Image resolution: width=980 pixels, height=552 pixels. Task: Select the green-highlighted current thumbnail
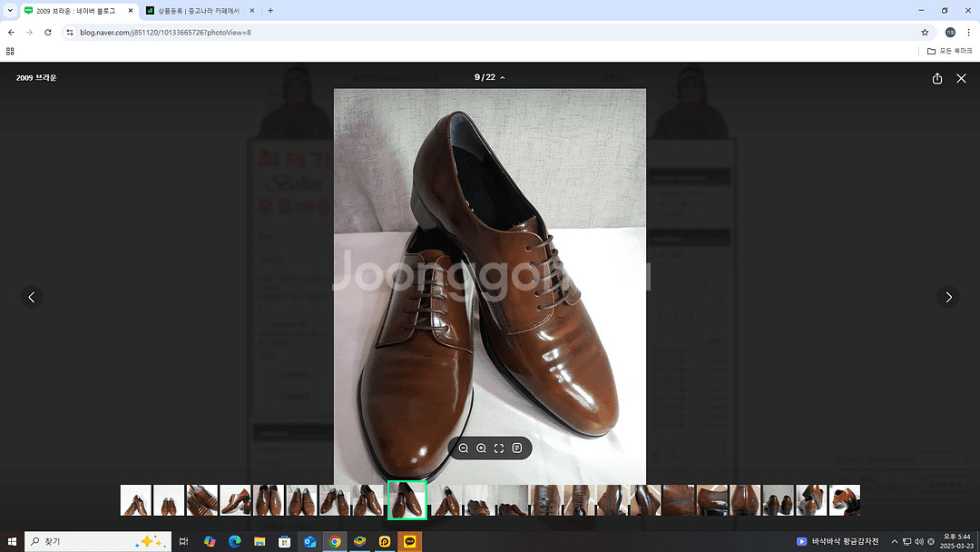(x=407, y=500)
